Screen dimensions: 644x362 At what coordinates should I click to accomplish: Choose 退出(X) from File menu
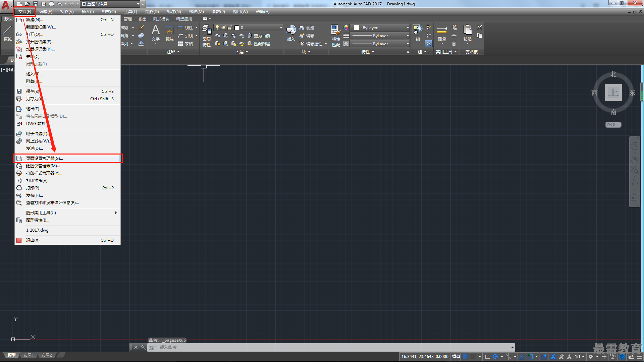[x=68, y=240]
